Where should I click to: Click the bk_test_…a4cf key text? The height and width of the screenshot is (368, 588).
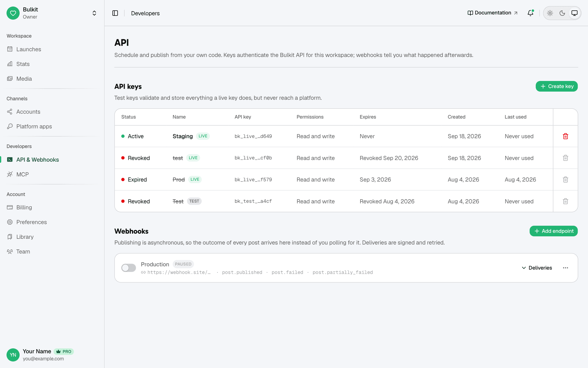253,201
